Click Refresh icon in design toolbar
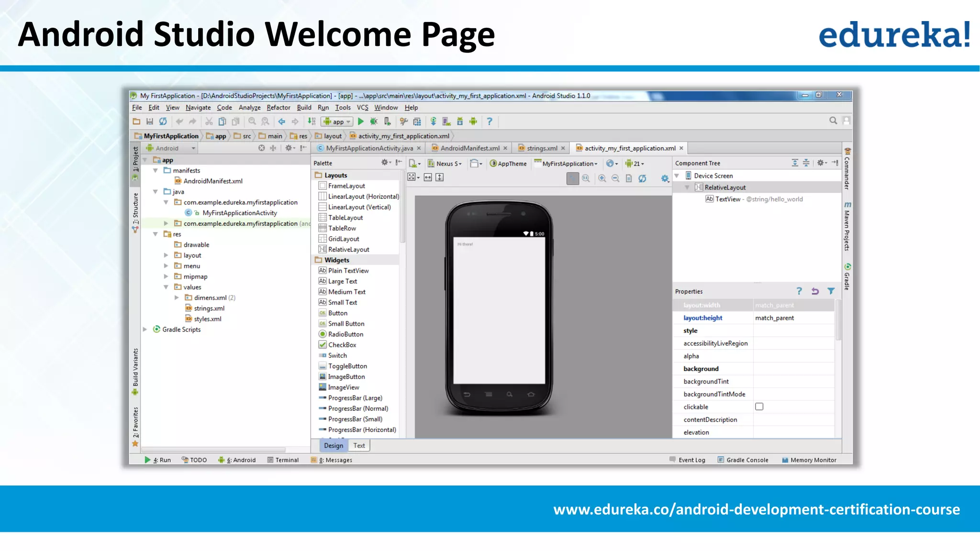 point(642,178)
